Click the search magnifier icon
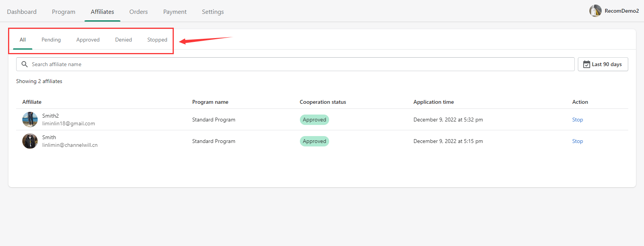The image size is (644, 246). tap(25, 64)
